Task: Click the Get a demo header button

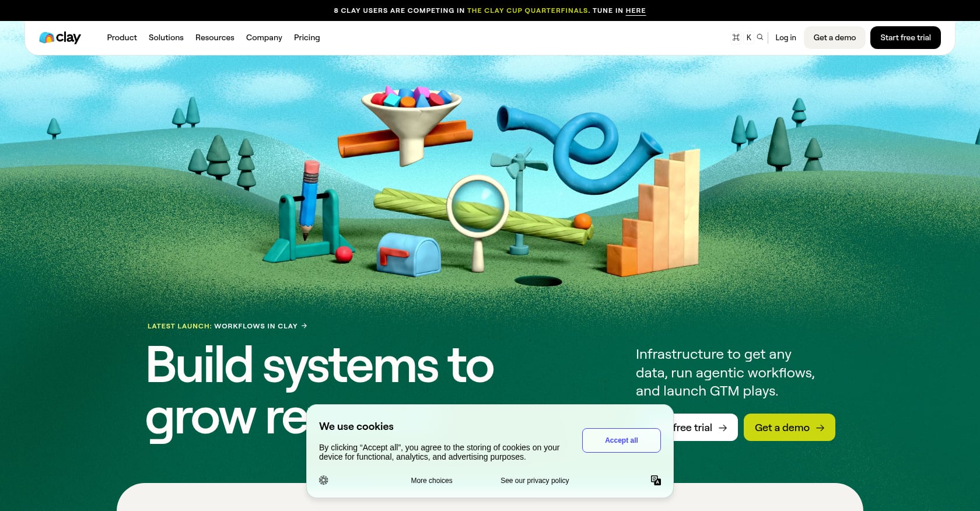Action: point(835,37)
